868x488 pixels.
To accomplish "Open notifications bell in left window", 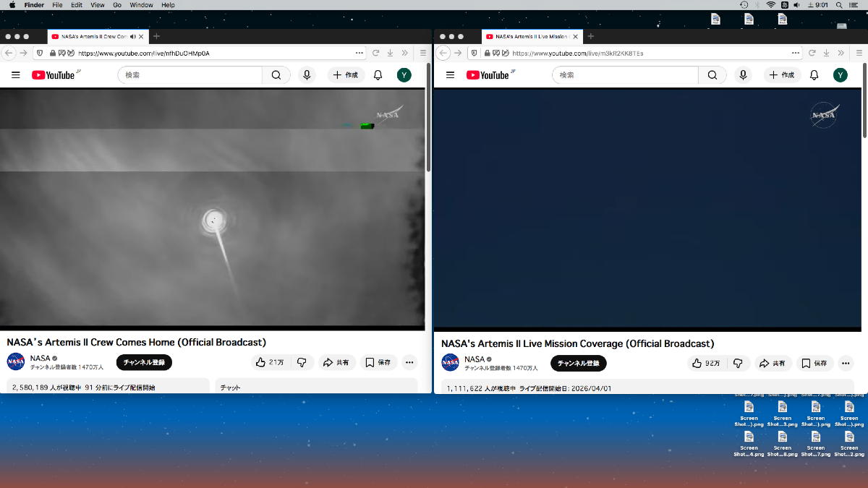I will coord(378,75).
